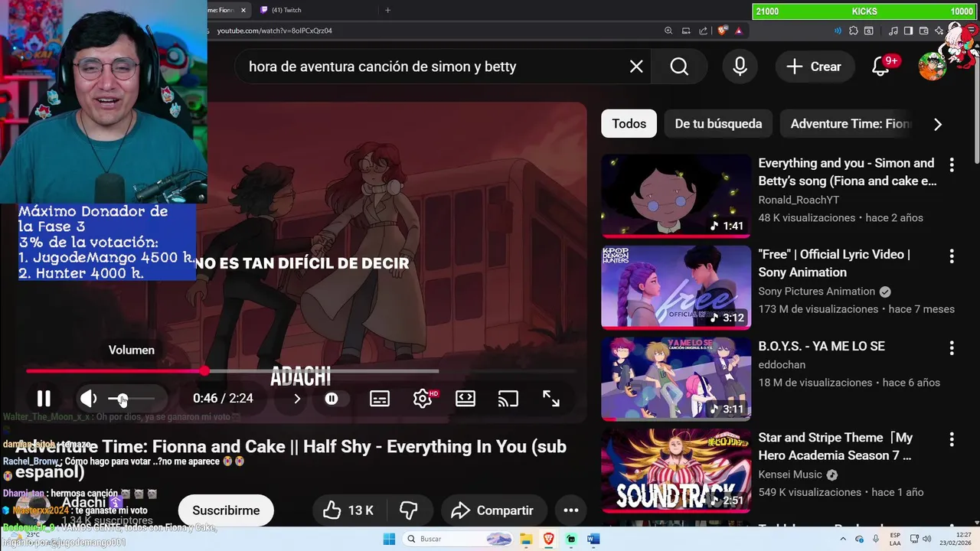Switch to theater mode view
Image resolution: width=980 pixels, height=551 pixels.
465,399
